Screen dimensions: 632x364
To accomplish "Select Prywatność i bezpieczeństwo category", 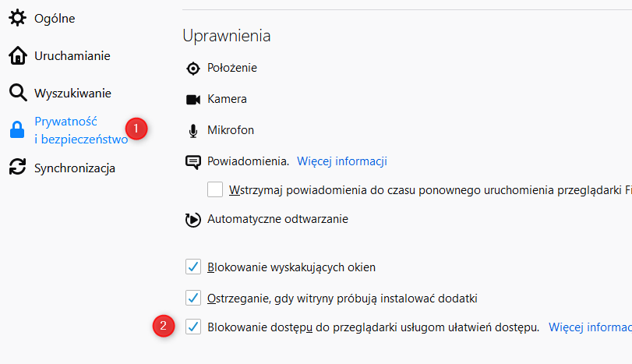I will (81, 130).
